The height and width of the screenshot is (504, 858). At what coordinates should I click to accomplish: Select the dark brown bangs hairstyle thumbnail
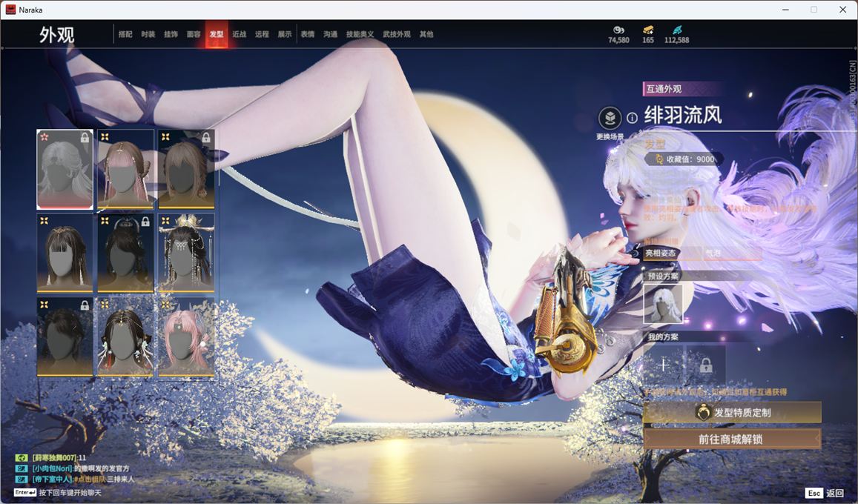[65, 253]
